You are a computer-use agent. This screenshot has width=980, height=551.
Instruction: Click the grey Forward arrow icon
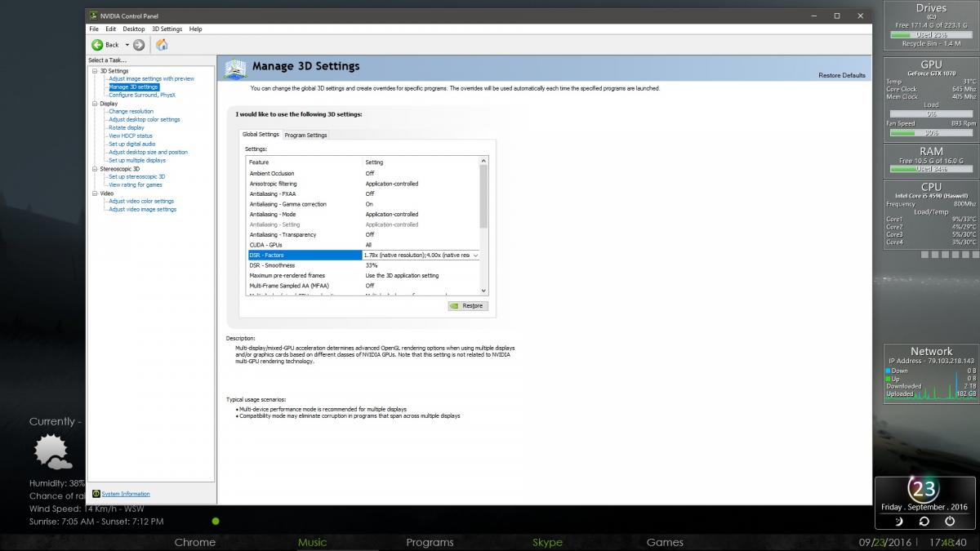pos(139,45)
